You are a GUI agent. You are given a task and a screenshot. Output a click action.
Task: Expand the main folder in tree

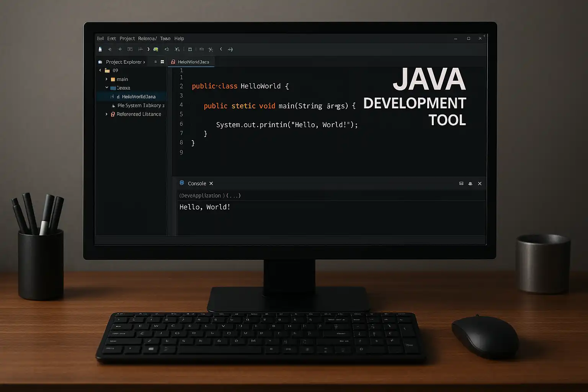106,79
